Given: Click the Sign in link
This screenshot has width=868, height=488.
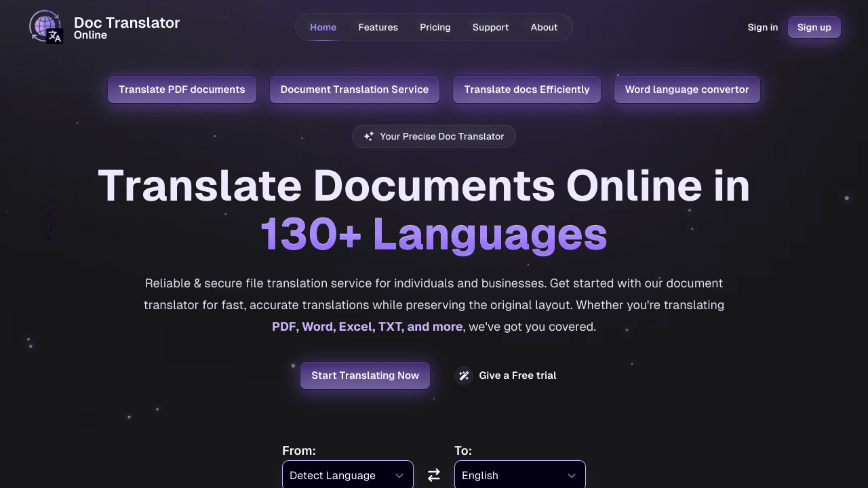Looking at the screenshot, I should click(x=762, y=27).
